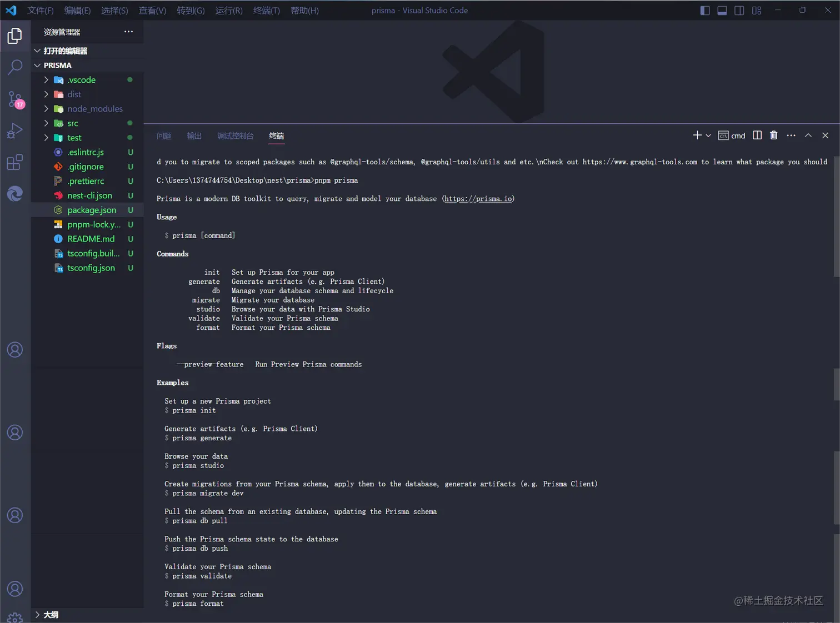Viewport: 840px width, 623px height.
Task: Select the Terminal (终端) panel tab
Action: click(x=277, y=136)
